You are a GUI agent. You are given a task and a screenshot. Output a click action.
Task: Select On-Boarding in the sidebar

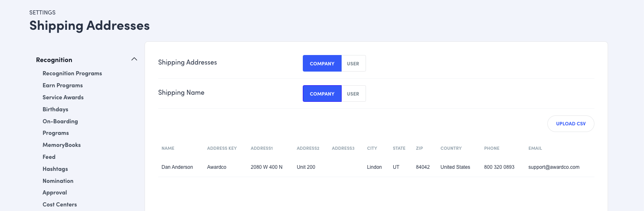click(60, 122)
